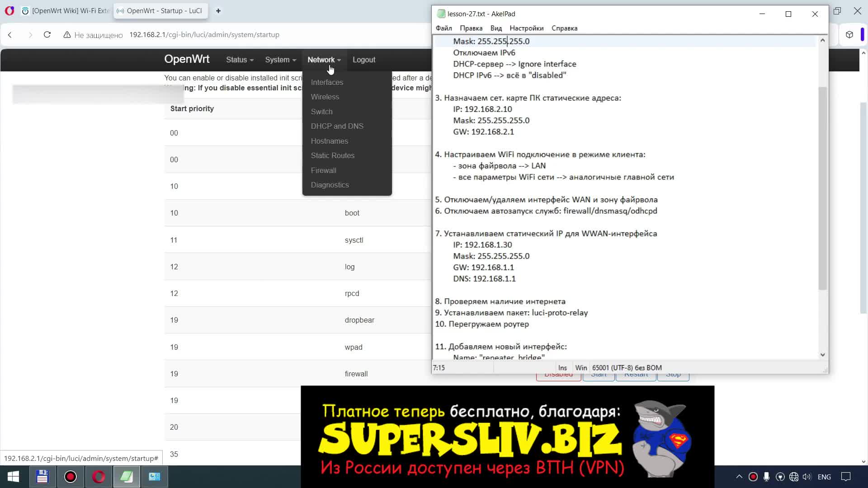This screenshot has height=488, width=868.
Task: Select Interfaces from Network menu
Action: click(327, 82)
